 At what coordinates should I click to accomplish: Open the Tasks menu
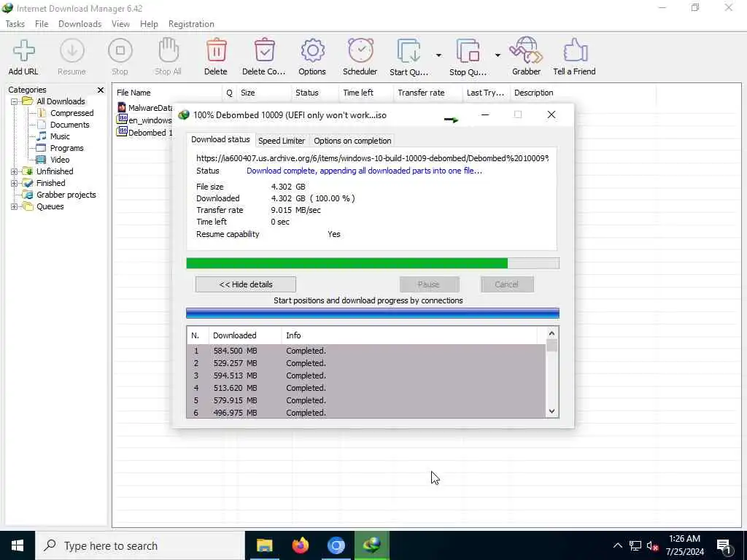(15, 24)
